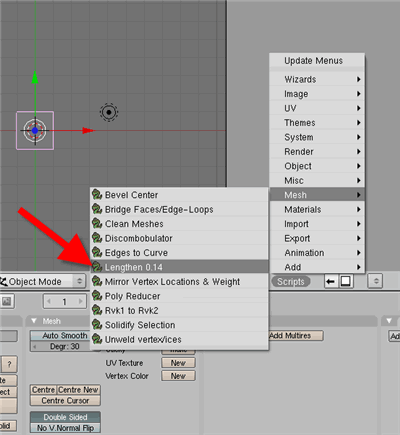Run the Lengthen 0.14 script
Viewport: 400px width, 435px height.
tap(179, 267)
